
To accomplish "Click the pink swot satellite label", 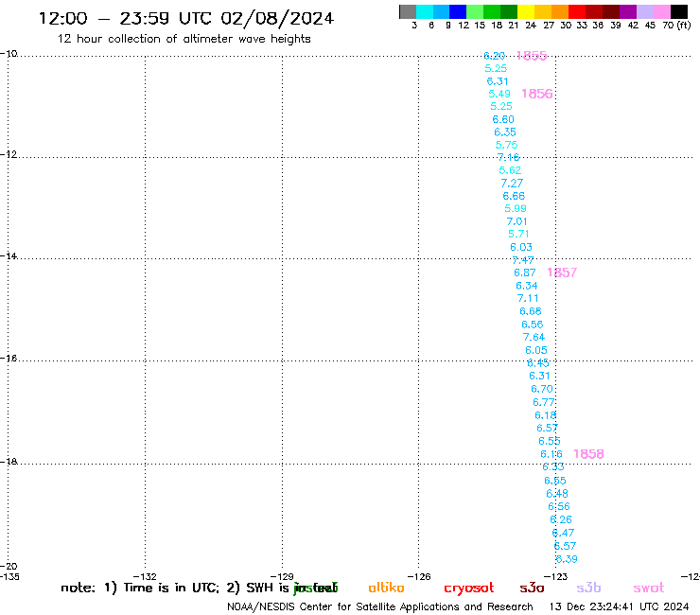I will pyautogui.click(x=649, y=589).
